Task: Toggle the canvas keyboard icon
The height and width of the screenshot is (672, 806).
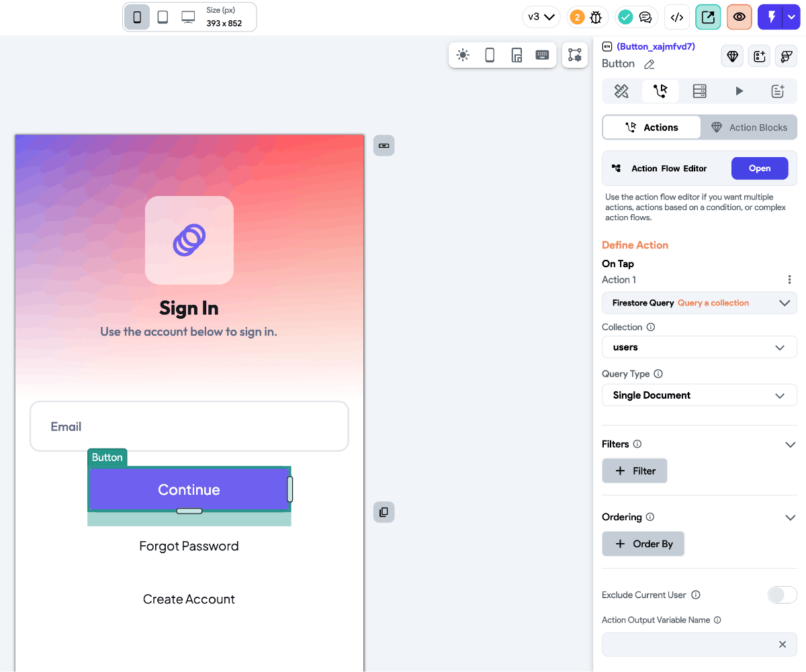Action: coord(542,55)
